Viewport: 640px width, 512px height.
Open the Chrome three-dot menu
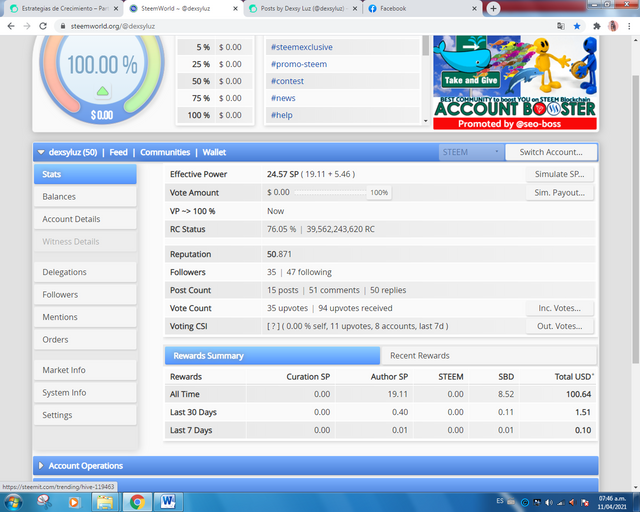pos(629,26)
